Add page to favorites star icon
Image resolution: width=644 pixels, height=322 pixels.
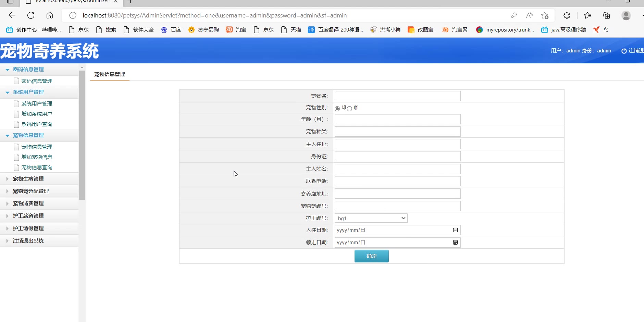pyautogui.click(x=545, y=15)
